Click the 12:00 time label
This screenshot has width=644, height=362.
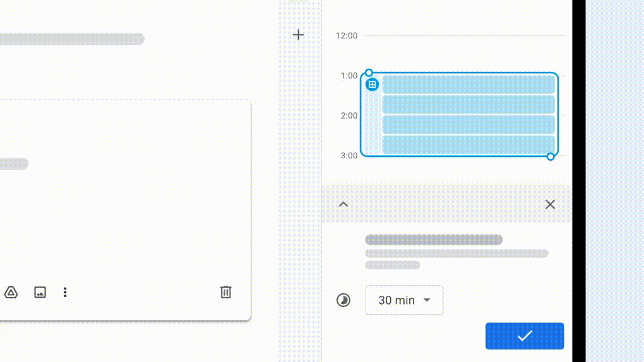click(x=347, y=36)
